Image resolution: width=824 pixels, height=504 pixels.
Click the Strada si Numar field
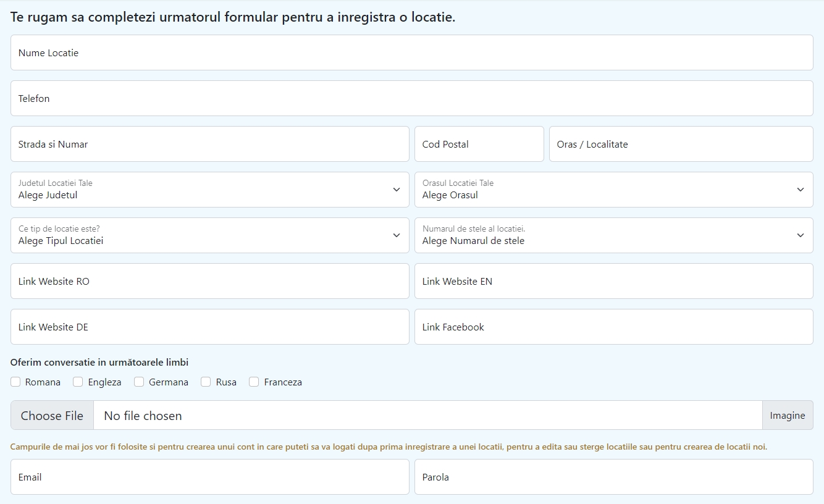(209, 144)
